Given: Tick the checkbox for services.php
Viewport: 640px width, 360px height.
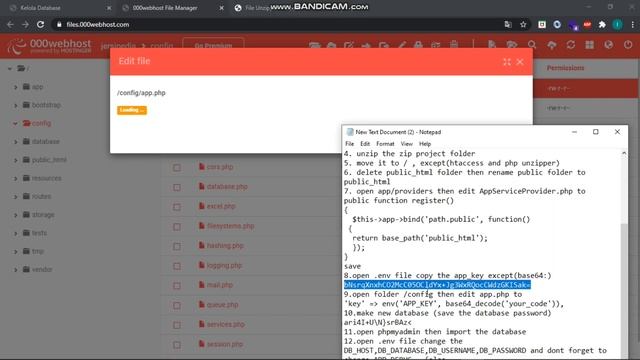Looking at the screenshot, I should (177, 325).
